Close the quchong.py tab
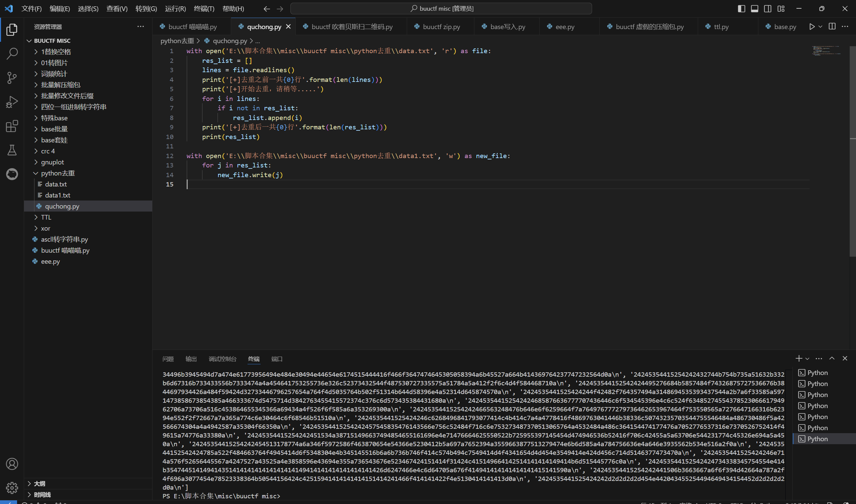 [288, 26]
